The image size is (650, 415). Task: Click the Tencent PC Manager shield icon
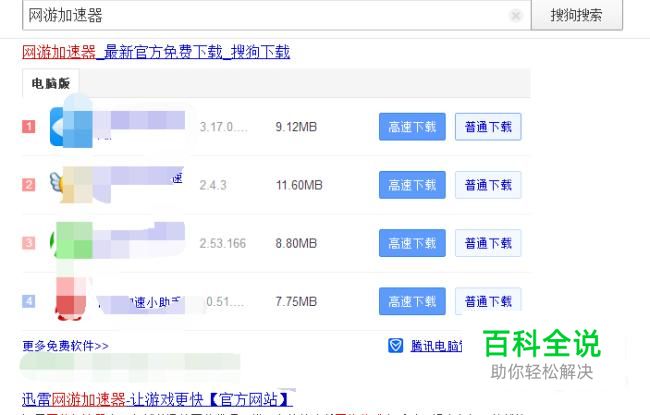click(x=395, y=345)
